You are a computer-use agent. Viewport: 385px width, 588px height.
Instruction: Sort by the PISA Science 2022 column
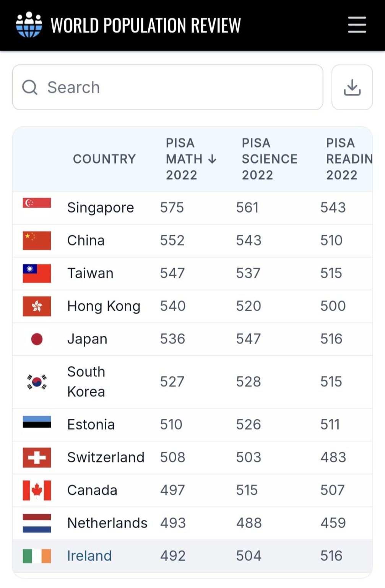pos(269,159)
